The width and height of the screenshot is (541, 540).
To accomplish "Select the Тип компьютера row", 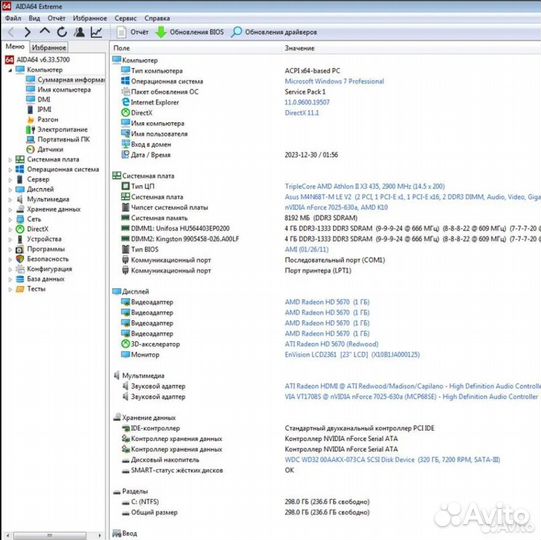I will click(325, 71).
